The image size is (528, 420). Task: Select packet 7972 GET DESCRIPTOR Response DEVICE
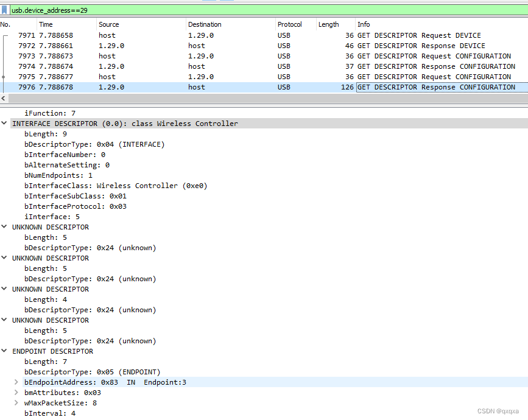264,46
